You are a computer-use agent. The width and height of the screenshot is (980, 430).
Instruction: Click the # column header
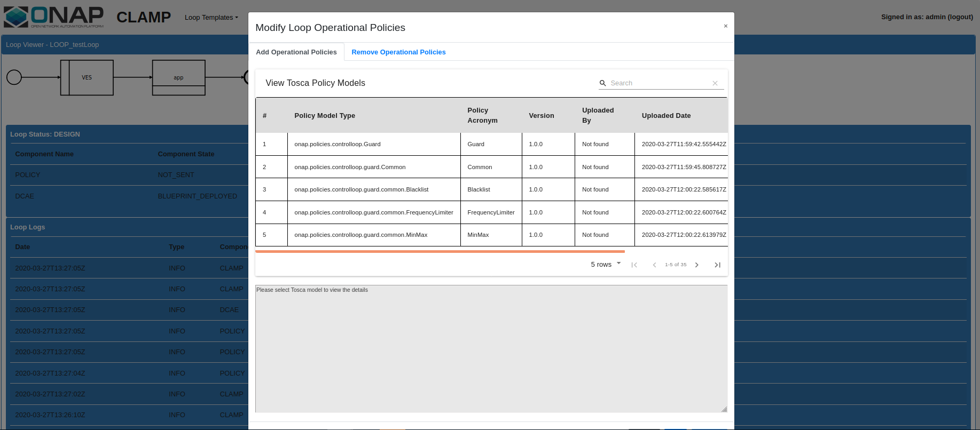point(264,115)
